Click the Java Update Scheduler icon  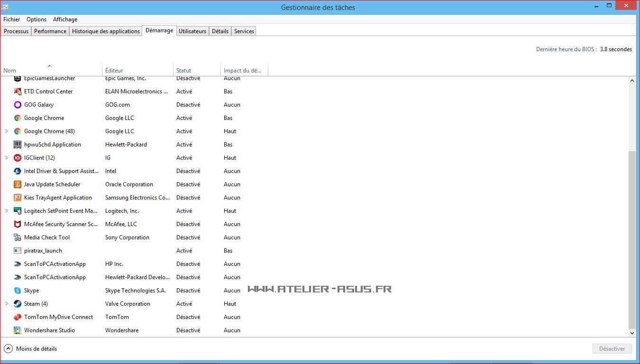tap(18, 184)
